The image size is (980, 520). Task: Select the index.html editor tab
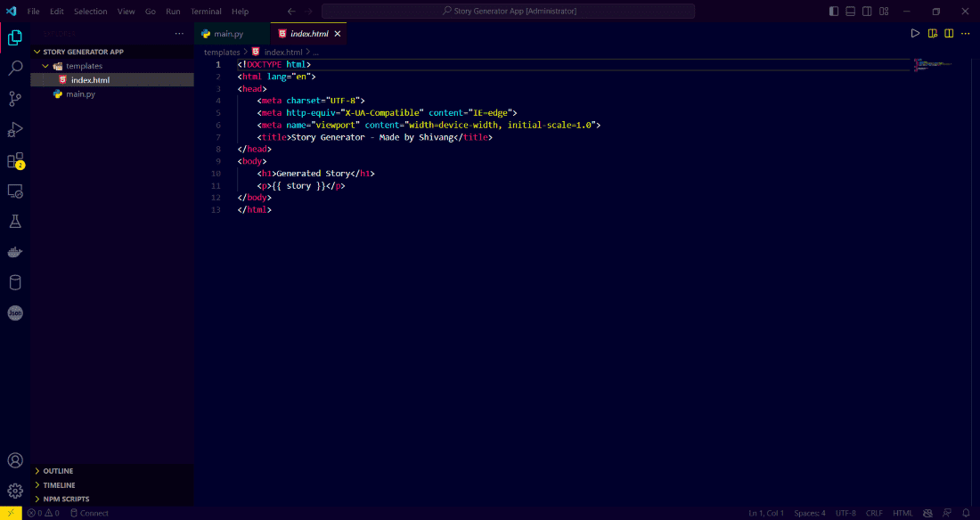pyautogui.click(x=309, y=34)
